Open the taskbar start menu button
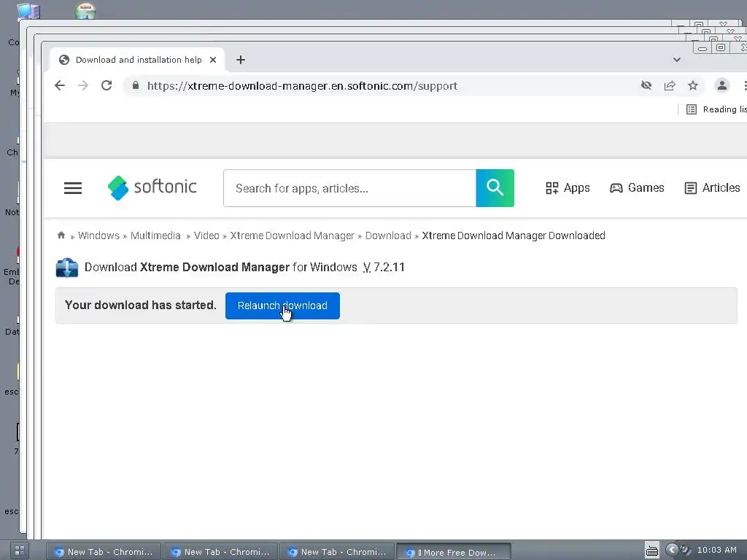 click(19, 551)
